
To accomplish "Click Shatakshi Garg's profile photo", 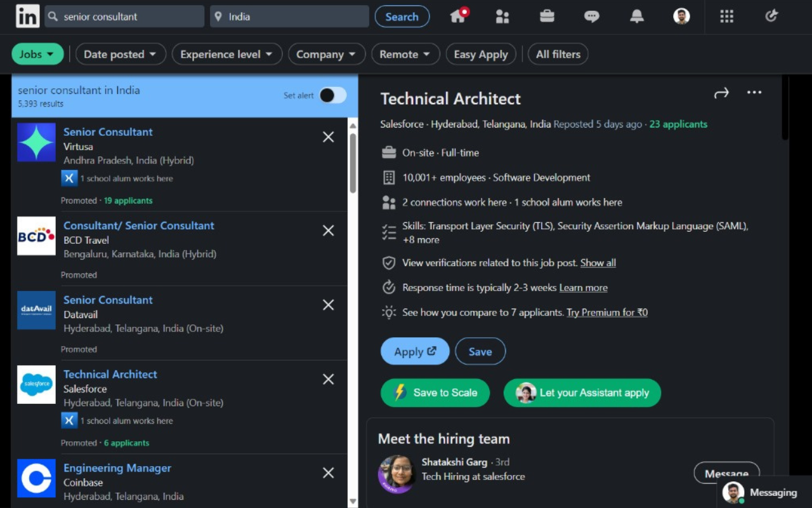I will click(x=396, y=474).
